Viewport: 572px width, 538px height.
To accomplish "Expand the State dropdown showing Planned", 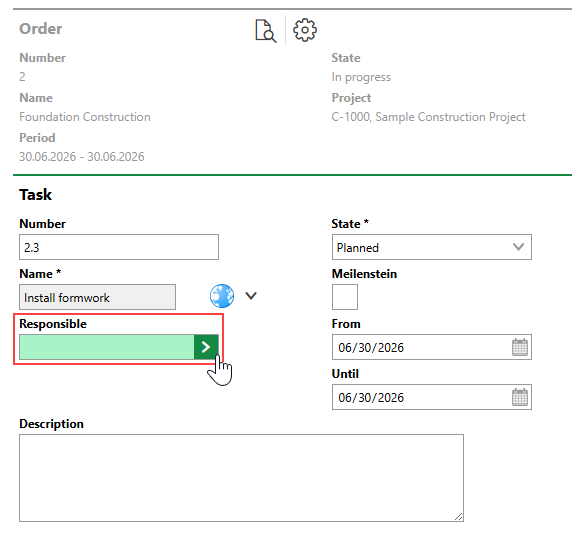I will click(x=432, y=247).
